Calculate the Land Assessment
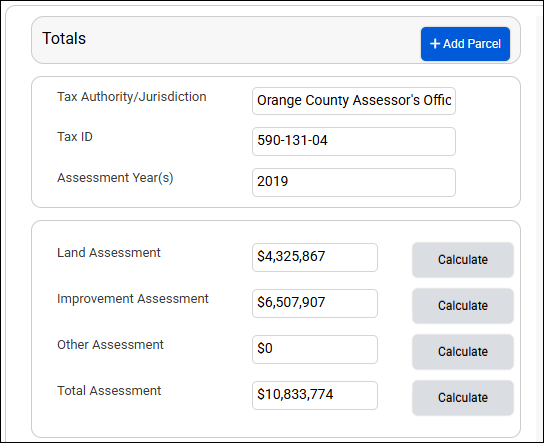The width and height of the screenshot is (544, 443). (463, 260)
